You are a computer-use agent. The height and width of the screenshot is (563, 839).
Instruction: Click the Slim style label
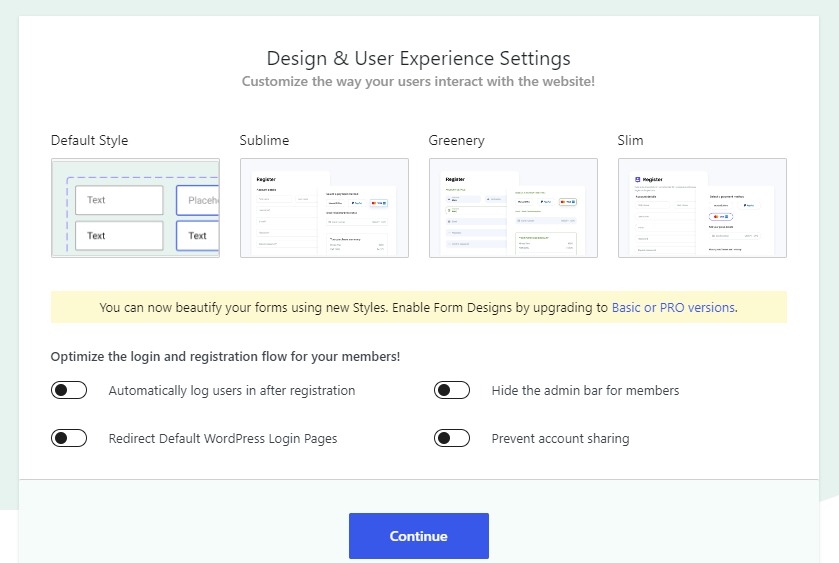(631, 140)
